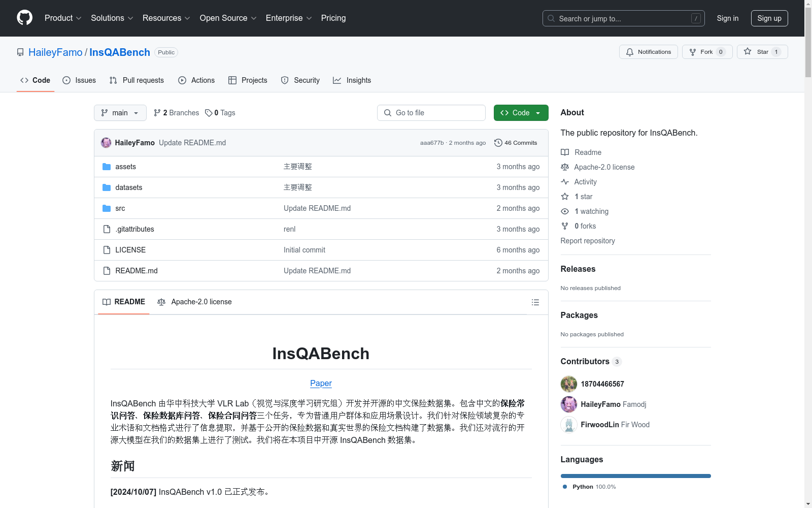Click the datasets folder icon
The height and width of the screenshot is (508, 812).
(x=107, y=187)
